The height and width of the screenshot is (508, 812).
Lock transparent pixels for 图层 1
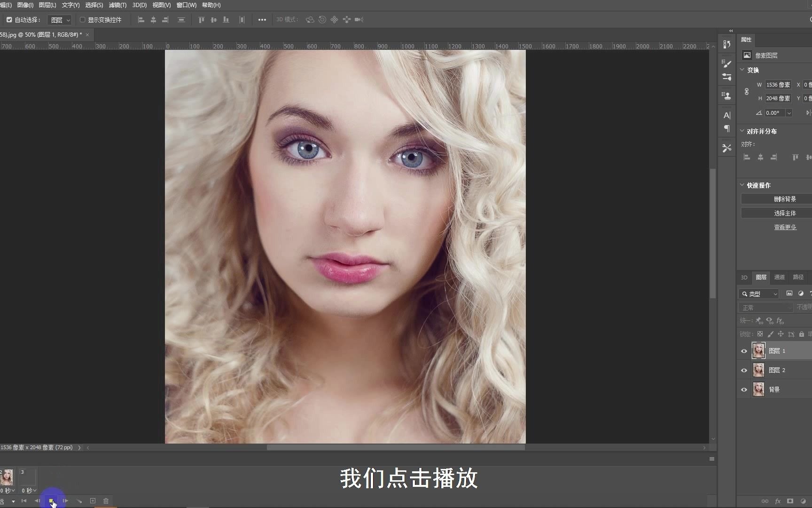(x=760, y=334)
